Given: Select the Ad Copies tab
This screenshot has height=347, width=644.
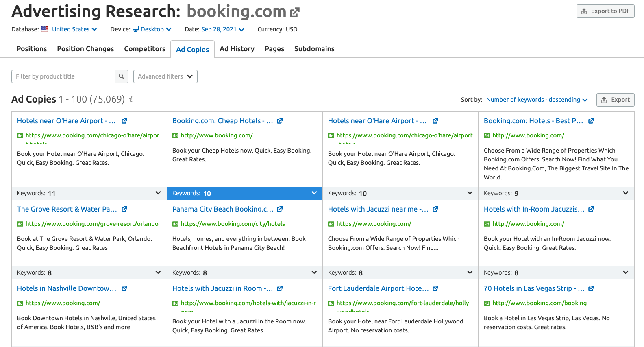Looking at the screenshot, I should [192, 49].
